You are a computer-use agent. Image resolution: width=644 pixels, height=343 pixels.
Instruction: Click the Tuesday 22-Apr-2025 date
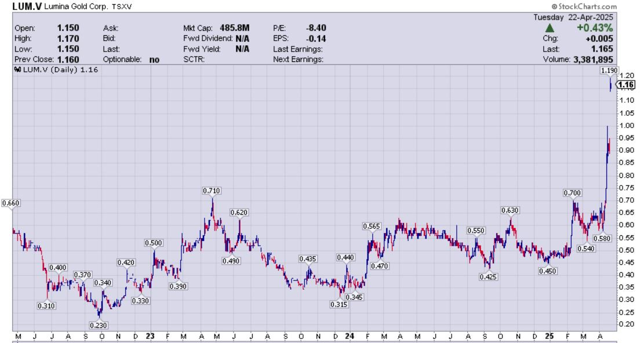[x=573, y=17]
